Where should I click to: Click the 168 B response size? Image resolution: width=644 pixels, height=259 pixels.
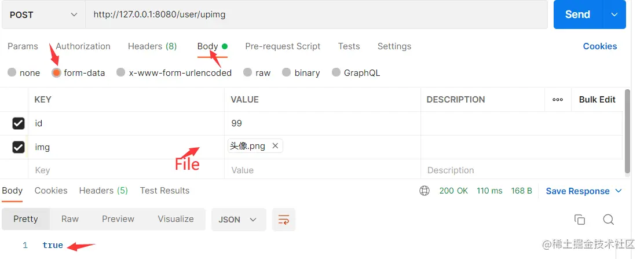(521, 191)
